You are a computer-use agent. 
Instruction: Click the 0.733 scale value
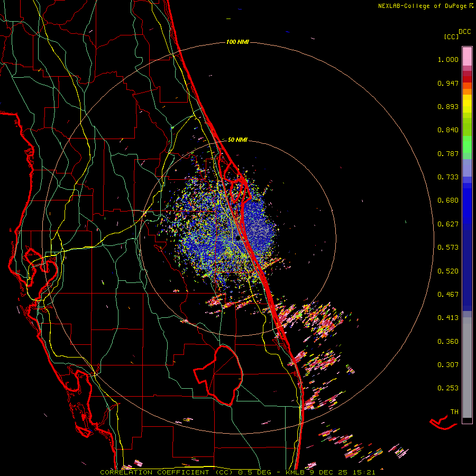click(448, 177)
